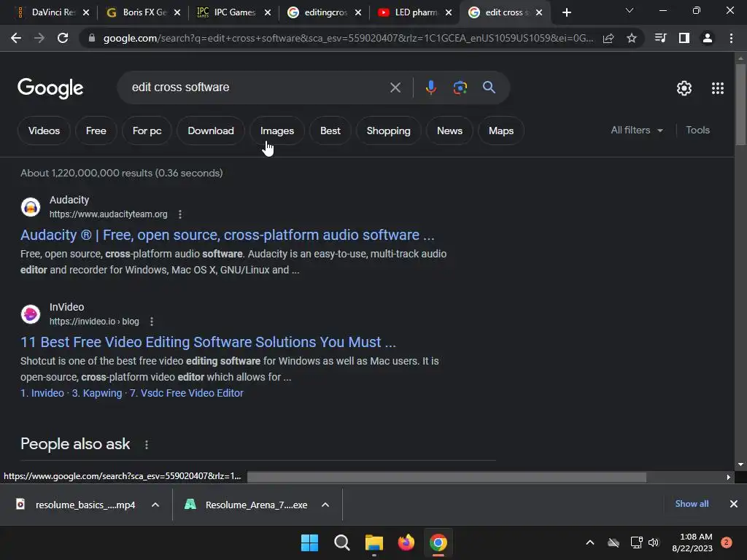Open the Google apps grid
The image size is (747, 560).
(x=718, y=88)
